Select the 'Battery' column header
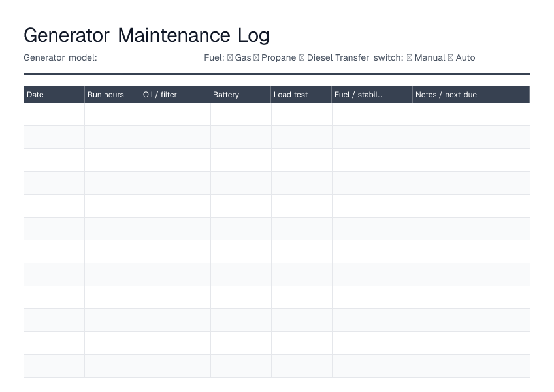 coord(240,94)
